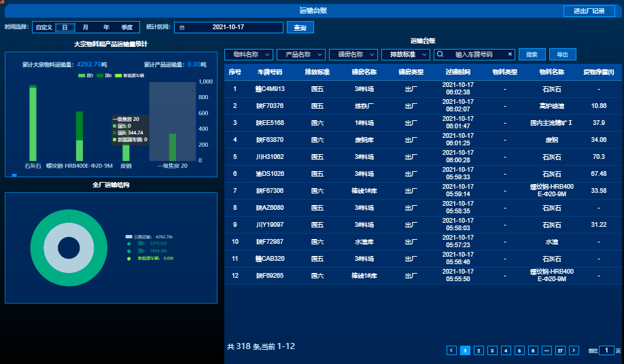Click the page jump number input field
Viewport: 624px width, 364px height.
pos(606,350)
